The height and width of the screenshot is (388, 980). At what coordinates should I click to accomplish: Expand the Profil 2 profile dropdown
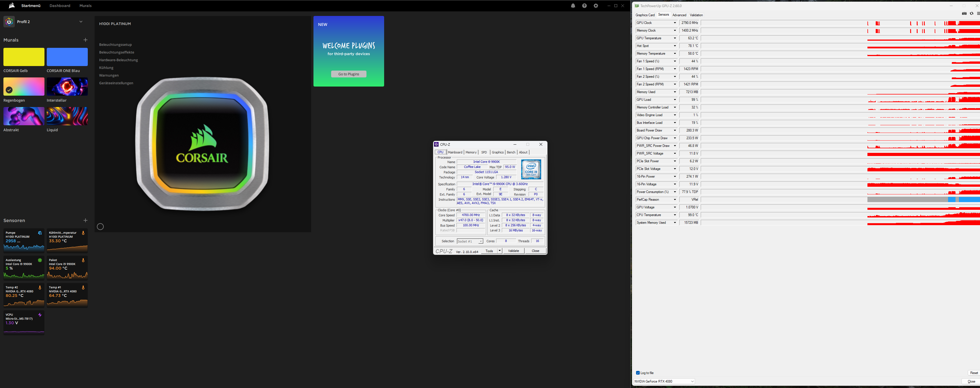(x=81, y=22)
